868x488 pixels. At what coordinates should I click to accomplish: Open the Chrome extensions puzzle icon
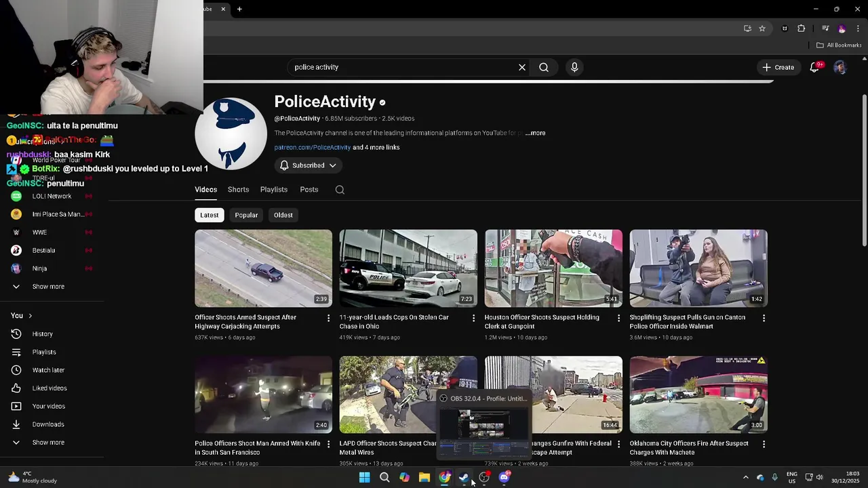802,28
